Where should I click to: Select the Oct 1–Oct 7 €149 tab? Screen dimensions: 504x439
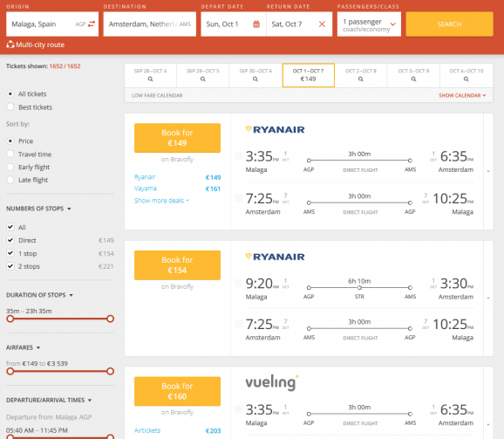pos(309,75)
